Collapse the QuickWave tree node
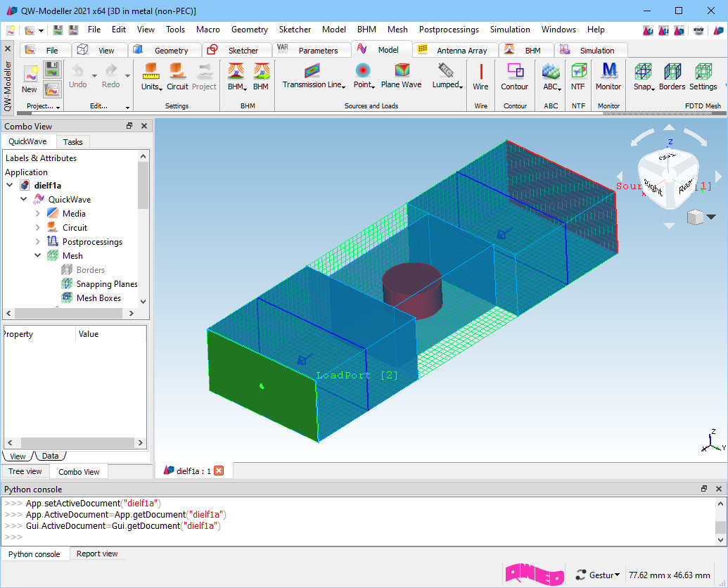This screenshot has height=588, width=728. coord(24,199)
